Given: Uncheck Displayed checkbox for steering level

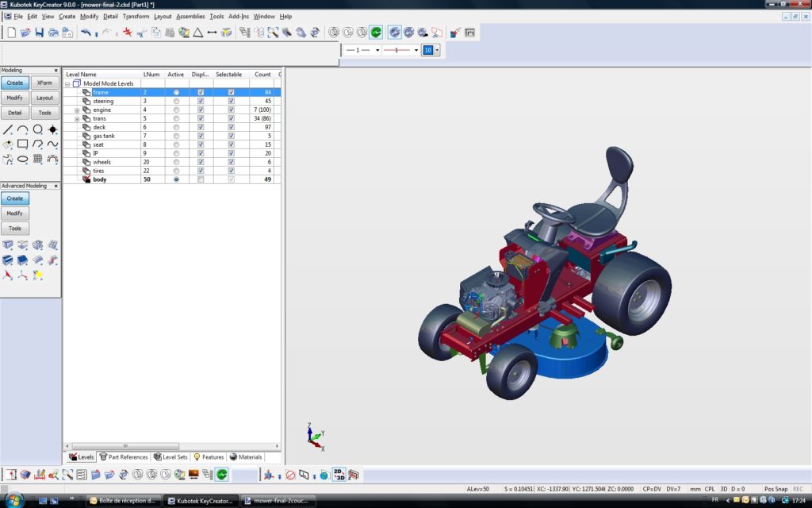Looking at the screenshot, I should [x=201, y=102].
